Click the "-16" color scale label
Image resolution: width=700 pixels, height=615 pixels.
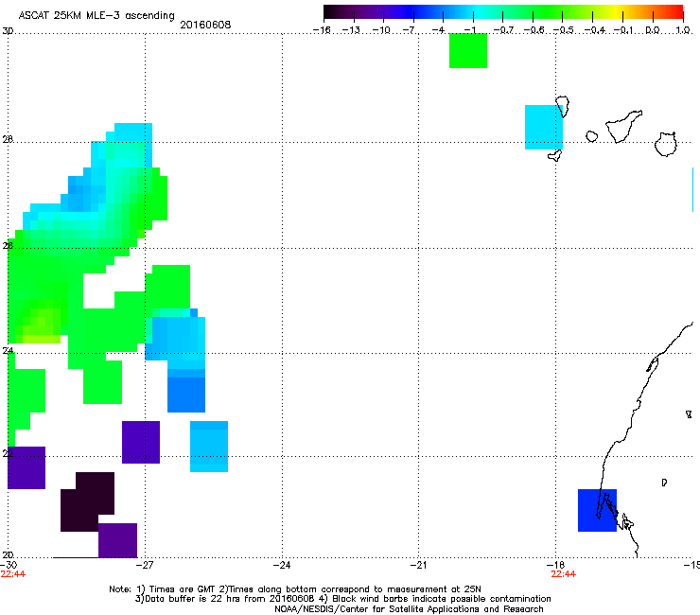click(x=322, y=30)
